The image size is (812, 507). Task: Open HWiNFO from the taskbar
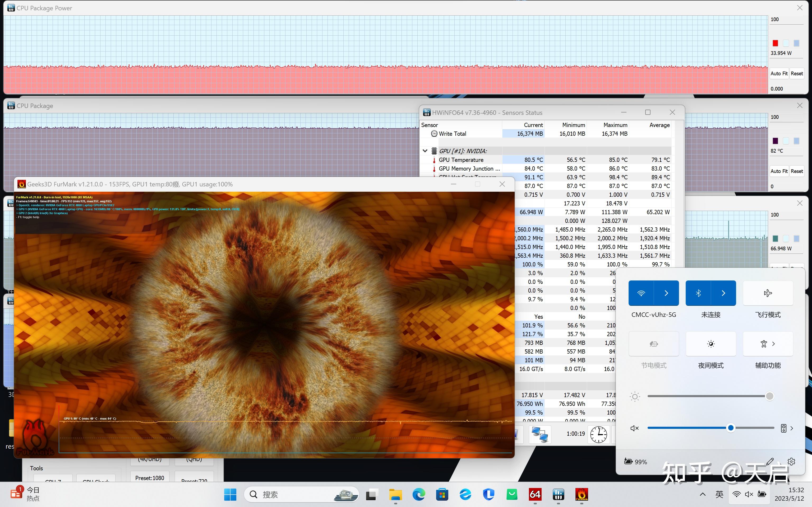(558, 494)
